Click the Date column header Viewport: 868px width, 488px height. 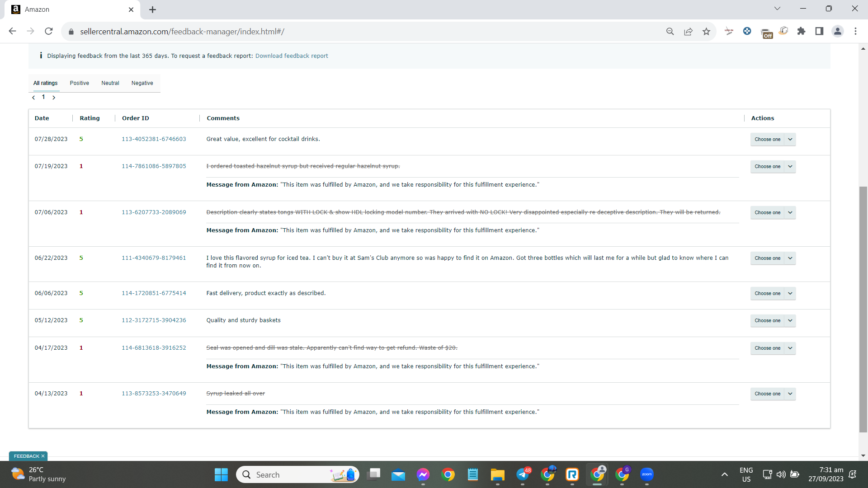tap(42, 118)
